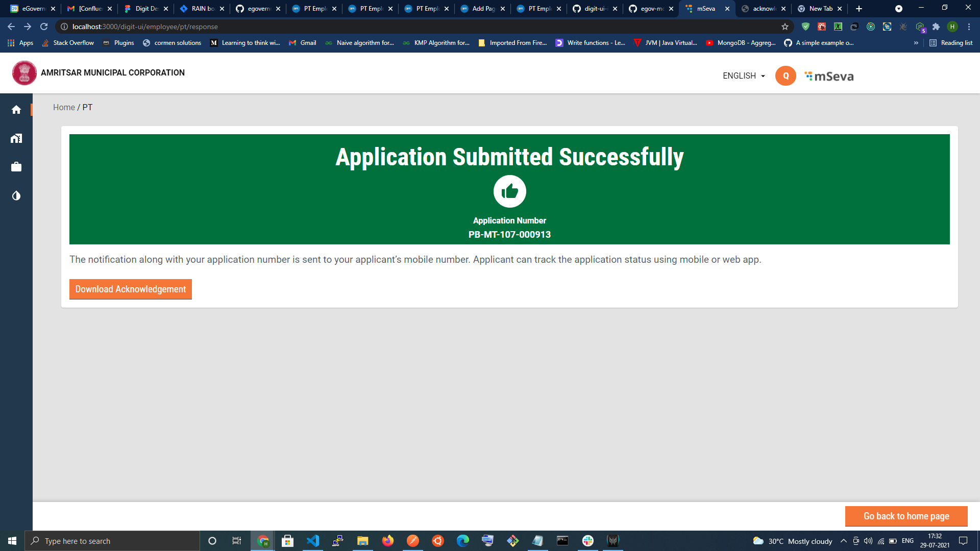The height and width of the screenshot is (551, 980).
Task: Click the orange Q user avatar
Action: [x=786, y=76]
